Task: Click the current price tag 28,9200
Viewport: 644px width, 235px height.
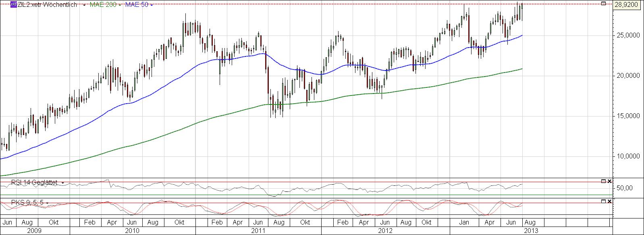Action: coord(627,5)
